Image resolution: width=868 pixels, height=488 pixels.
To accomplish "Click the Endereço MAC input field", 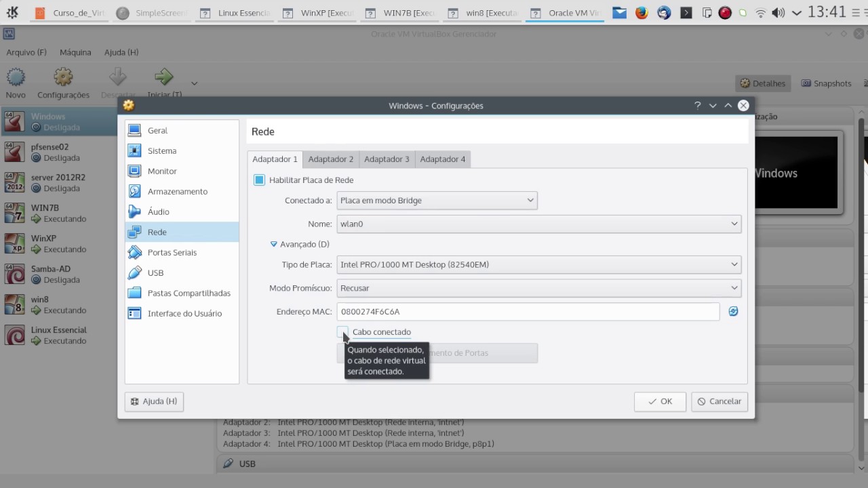I will (x=528, y=312).
